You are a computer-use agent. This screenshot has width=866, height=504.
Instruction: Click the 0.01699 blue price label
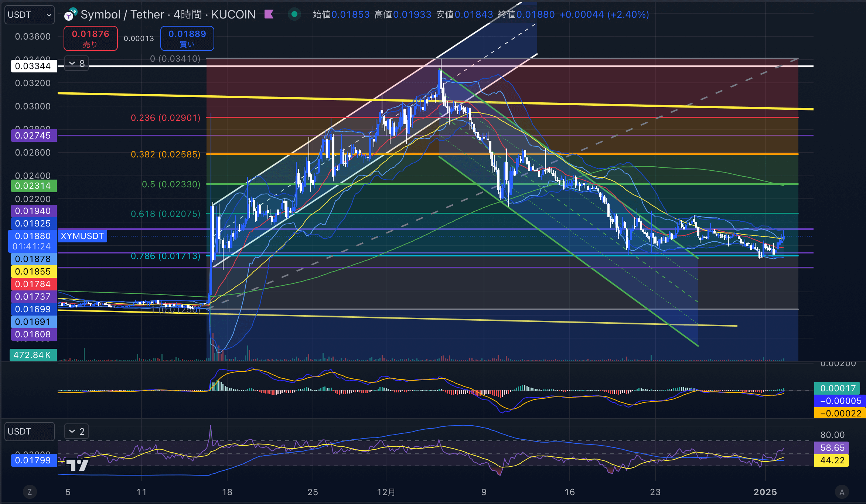point(33,309)
